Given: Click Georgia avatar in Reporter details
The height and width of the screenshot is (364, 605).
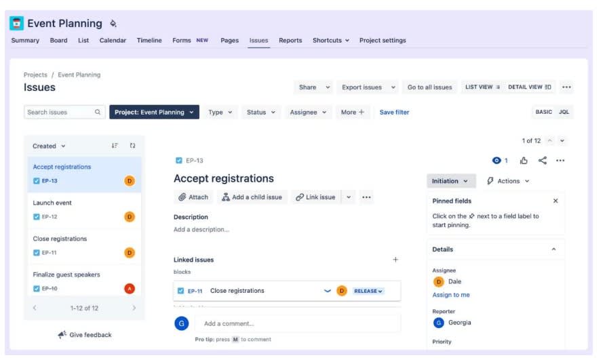Looking at the screenshot, I should coord(438,323).
